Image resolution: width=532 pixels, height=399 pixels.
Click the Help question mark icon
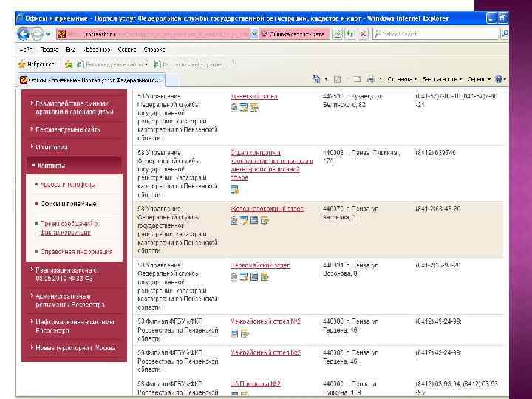(499, 79)
